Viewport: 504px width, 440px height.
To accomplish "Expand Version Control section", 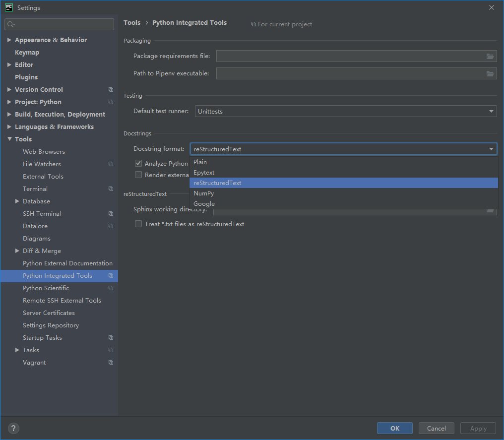I will (9, 89).
